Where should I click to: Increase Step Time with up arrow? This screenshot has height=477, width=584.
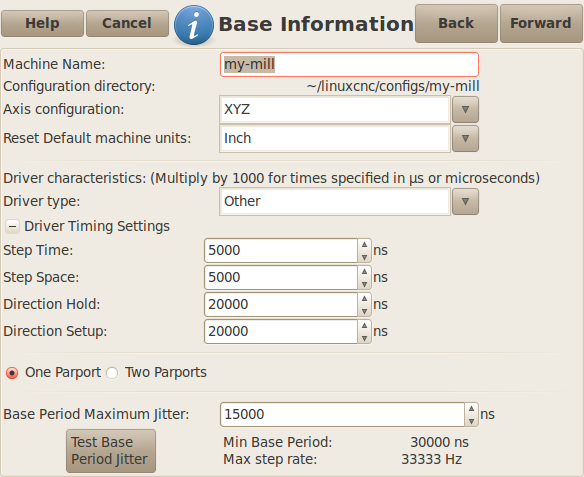coord(364,245)
